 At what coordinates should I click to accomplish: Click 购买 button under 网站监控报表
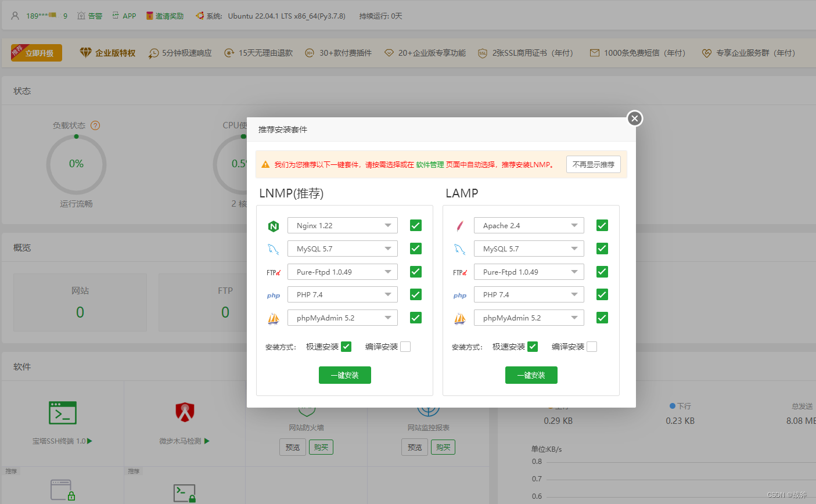click(443, 447)
